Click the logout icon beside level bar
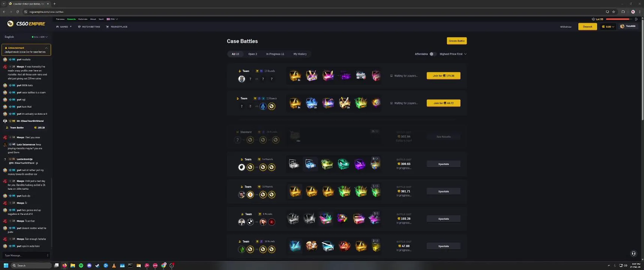Viewport: 644px width, 270px height. (x=636, y=19)
